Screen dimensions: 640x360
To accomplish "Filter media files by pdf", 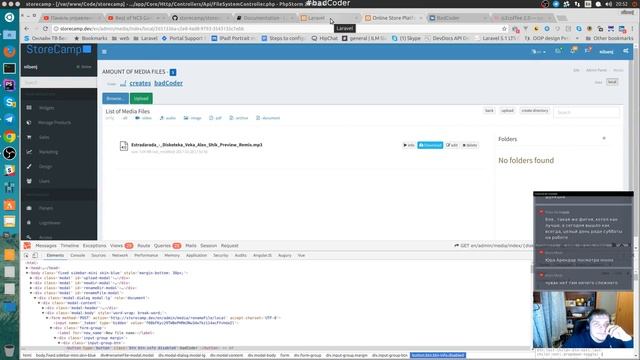I will (216, 118).
